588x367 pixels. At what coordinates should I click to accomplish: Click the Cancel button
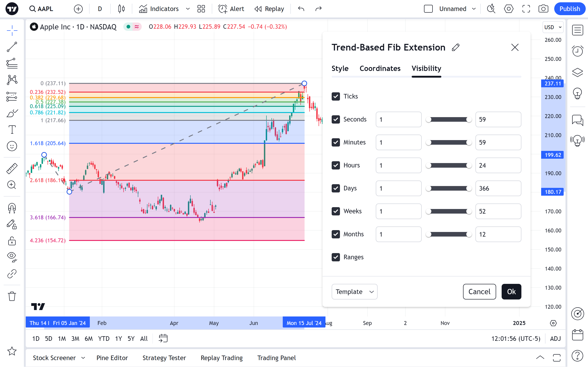coord(479,291)
